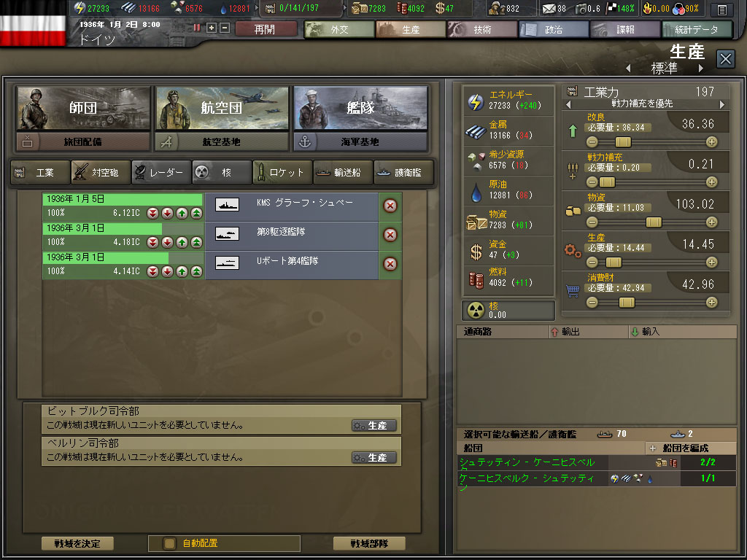The image size is (747, 560).
Task: Click the 戦域を決定 button
Action: [x=77, y=543]
